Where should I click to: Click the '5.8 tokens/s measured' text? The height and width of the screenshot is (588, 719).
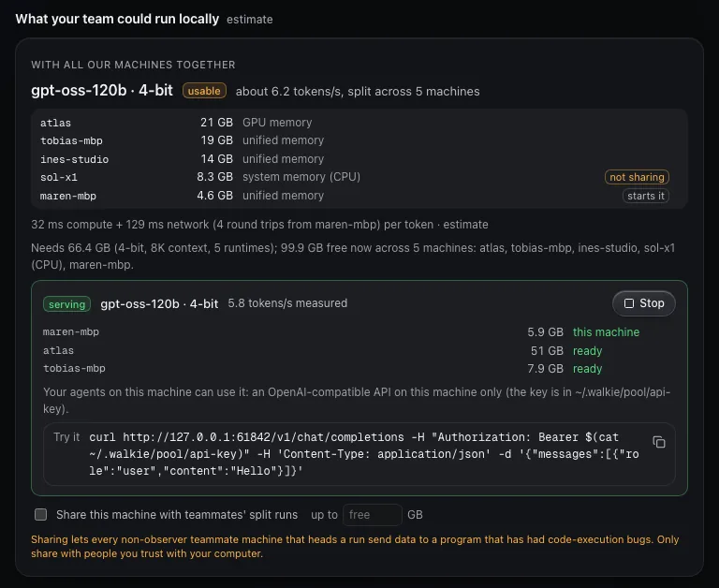pyautogui.click(x=287, y=303)
